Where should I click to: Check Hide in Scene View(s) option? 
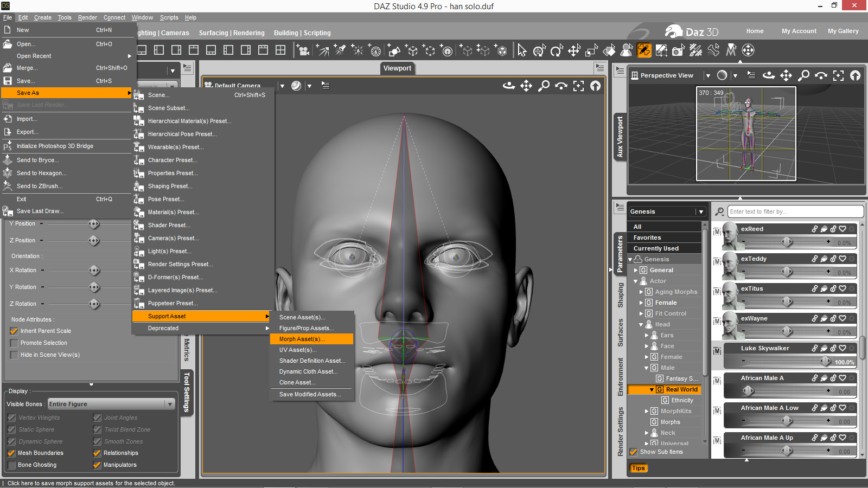click(x=14, y=355)
